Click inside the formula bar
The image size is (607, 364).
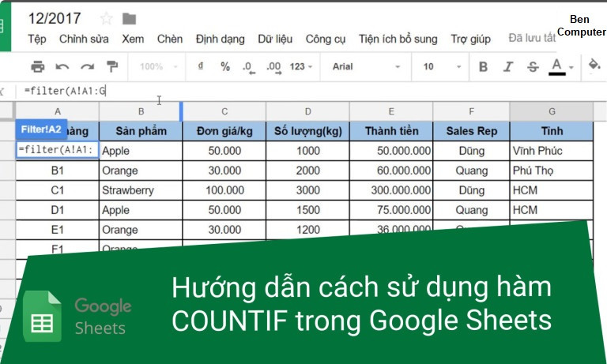pos(310,91)
